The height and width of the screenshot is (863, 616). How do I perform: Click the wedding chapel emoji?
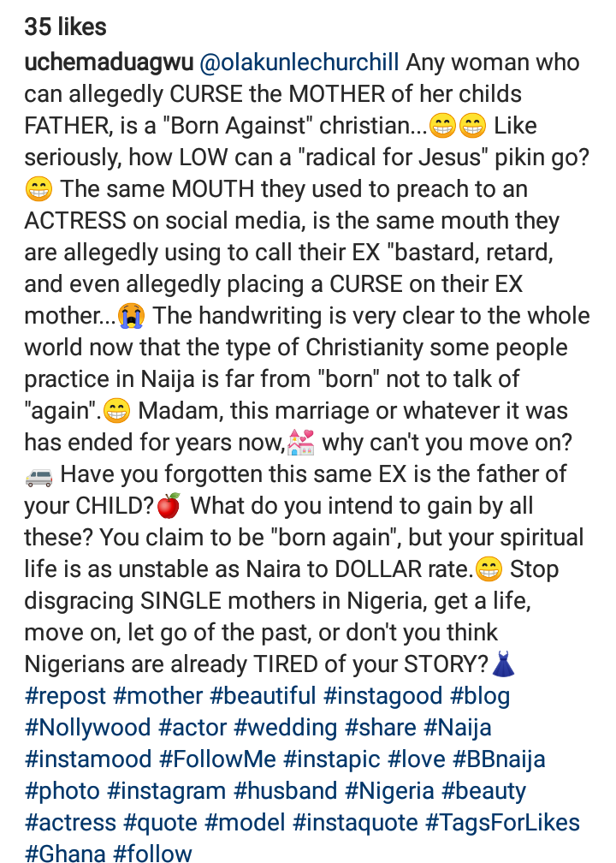(x=301, y=443)
